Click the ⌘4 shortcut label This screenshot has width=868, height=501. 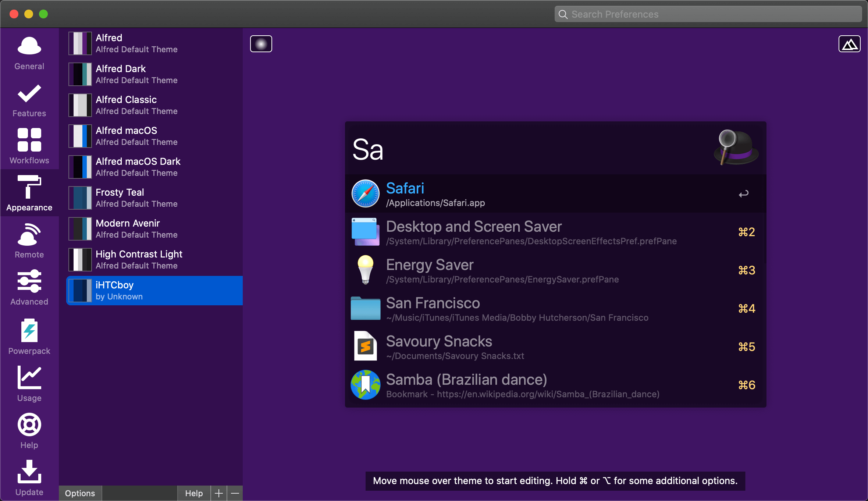tap(747, 309)
